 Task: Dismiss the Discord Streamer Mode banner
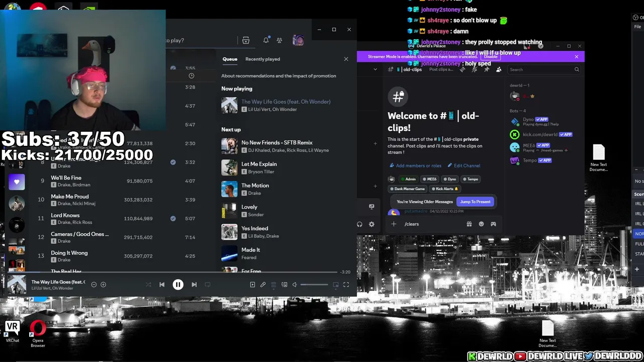pos(577,57)
